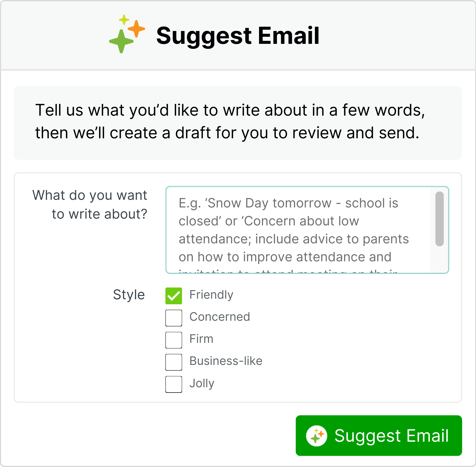Click the round sparkle icon on the green button

pos(316,436)
